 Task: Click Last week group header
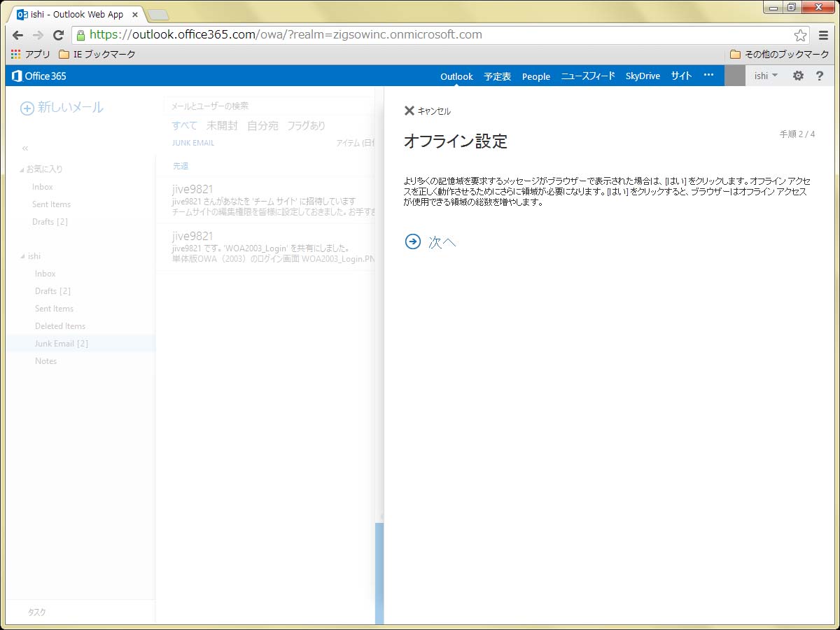(181, 166)
